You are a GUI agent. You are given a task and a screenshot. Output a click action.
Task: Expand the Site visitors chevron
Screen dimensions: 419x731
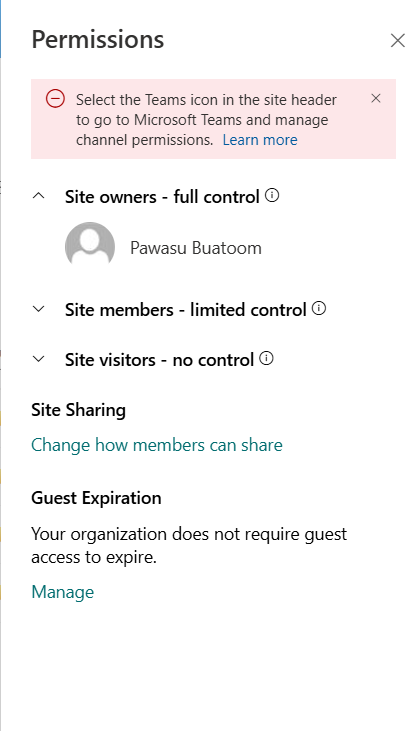click(x=39, y=359)
